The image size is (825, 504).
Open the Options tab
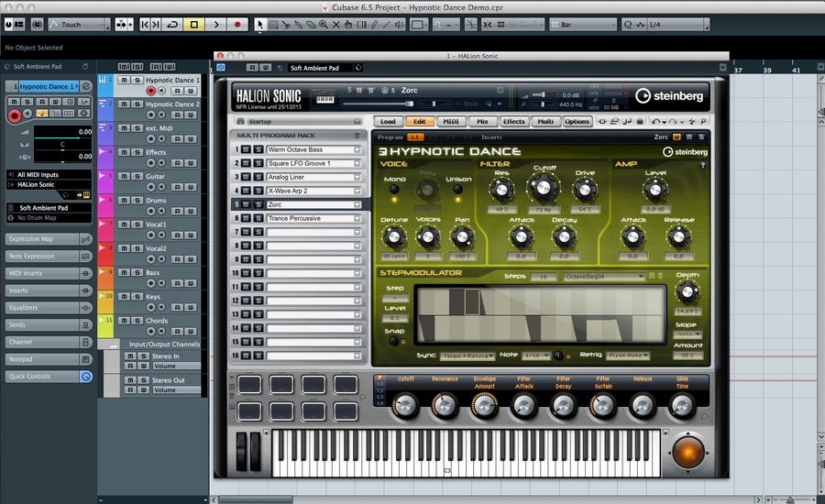click(577, 122)
